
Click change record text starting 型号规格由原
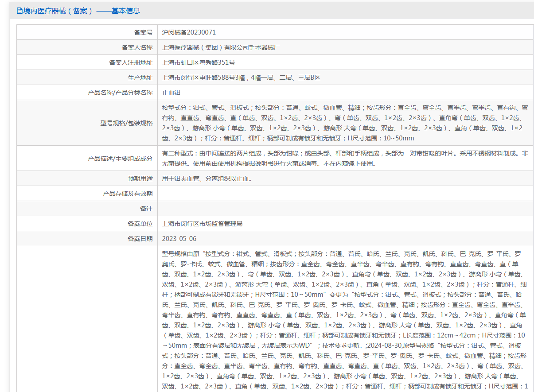tap(345, 320)
